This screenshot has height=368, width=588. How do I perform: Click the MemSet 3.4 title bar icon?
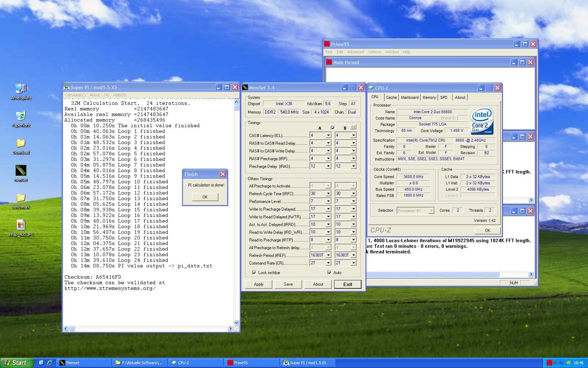[x=245, y=88]
